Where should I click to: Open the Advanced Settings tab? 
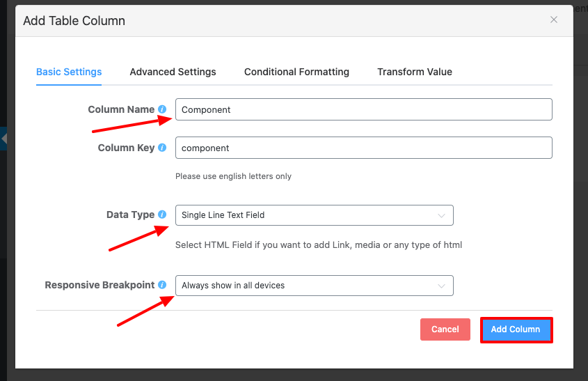[x=173, y=72]
